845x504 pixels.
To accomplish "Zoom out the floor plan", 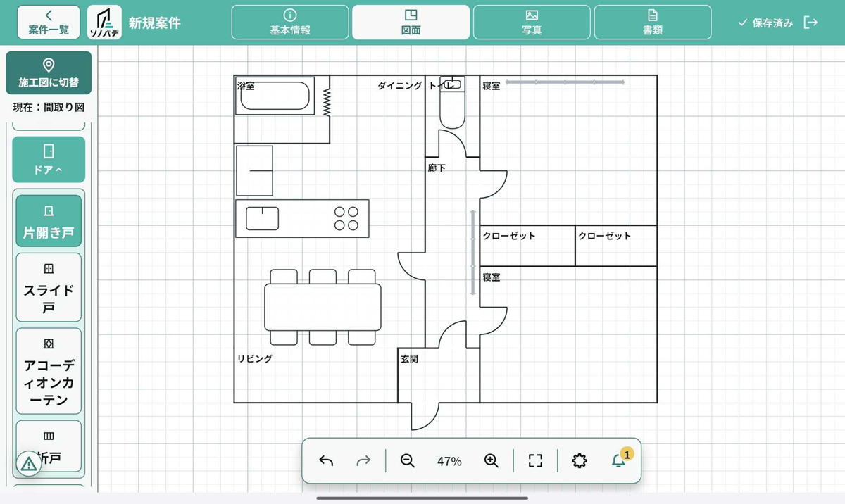I will click(x=407, y=461).
